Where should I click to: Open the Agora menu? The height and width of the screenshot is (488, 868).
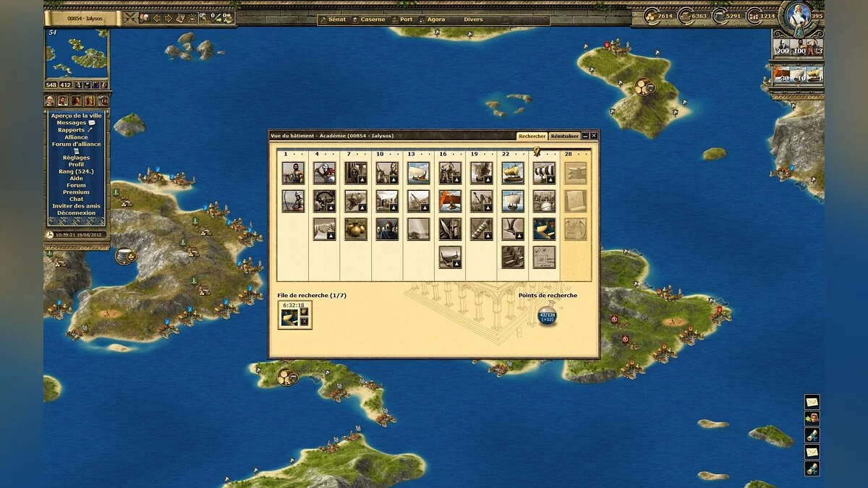tap(436, 20)
